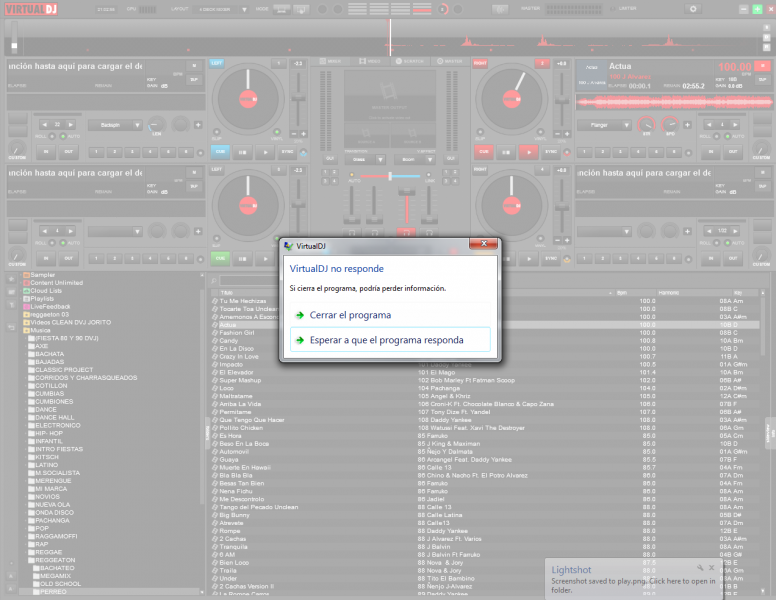Image resolution: width=776 pixels, height=600 pixels.
Task: Click loop OUT on deck 2
Action: 733,151
